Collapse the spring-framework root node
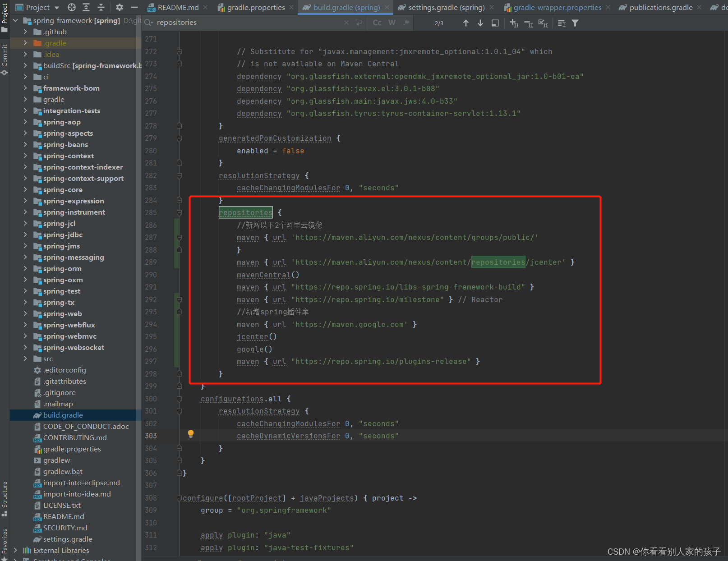Image resolution: width=728 pixels, height=561 pixels. tap(16, 21)
